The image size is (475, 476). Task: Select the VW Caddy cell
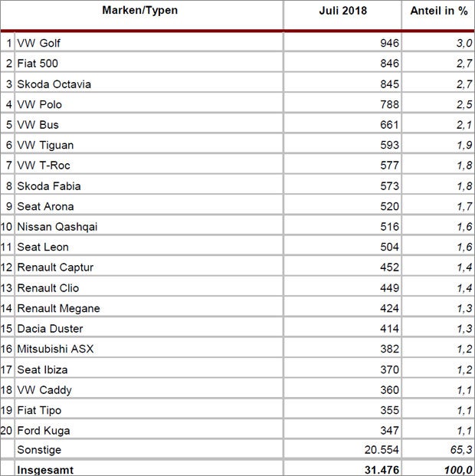pos(44,390)
